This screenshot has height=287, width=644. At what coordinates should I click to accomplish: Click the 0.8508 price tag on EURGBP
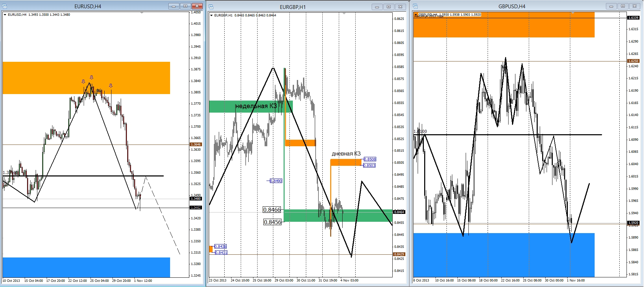pyautogui.click(x=370, y=159)
